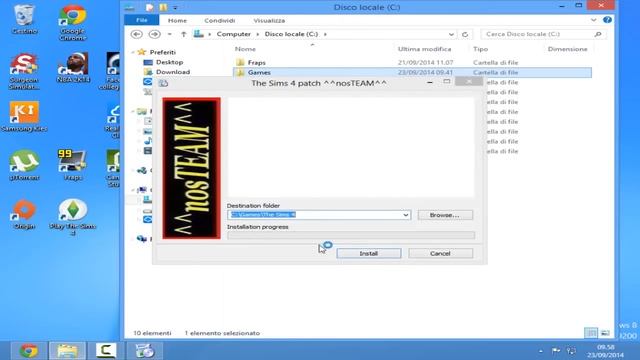Image resolution: width=640 pixels, height=360 pixels.
Task: Open the address bar history dropdown
Action: tap(451, 34)
